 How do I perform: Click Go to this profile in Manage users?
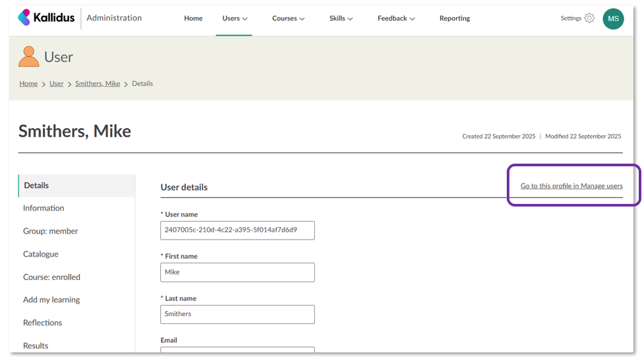[x=571, y=186]
